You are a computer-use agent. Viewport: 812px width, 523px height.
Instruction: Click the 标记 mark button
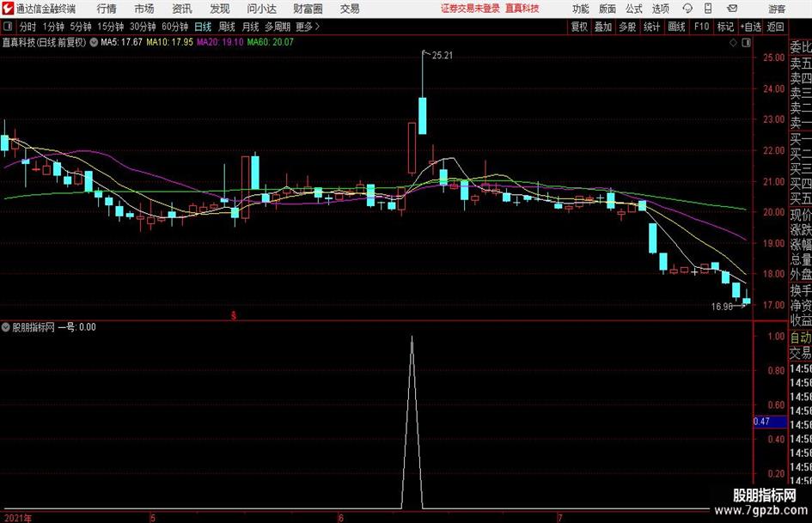pyautogui.click(x=725, y=27)
